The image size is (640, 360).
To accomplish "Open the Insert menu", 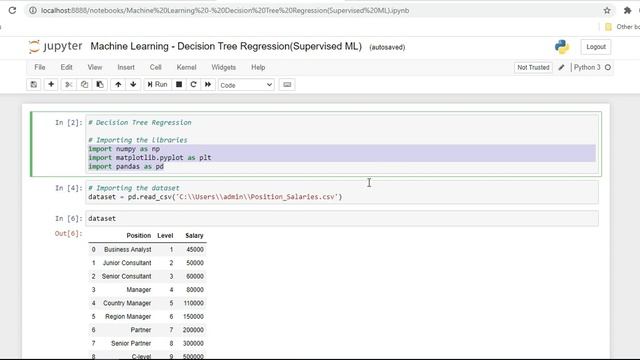I will pyautogui.click(x=126, y=67).
